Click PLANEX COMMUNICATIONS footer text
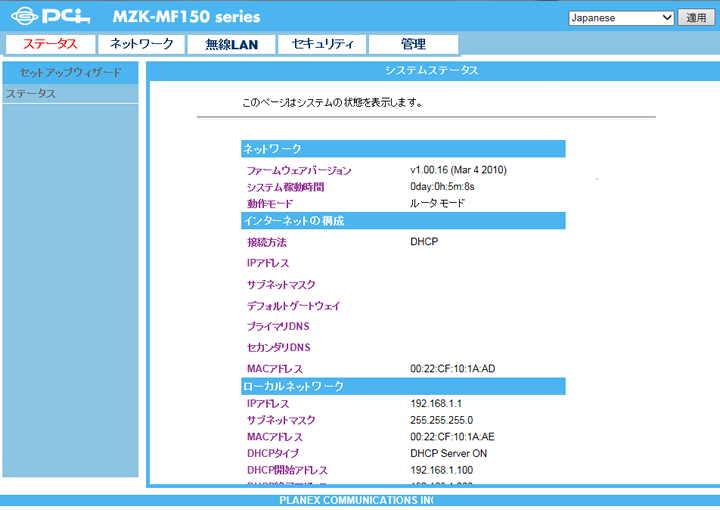This screenshot has height=510, width=720. [356, 500]
